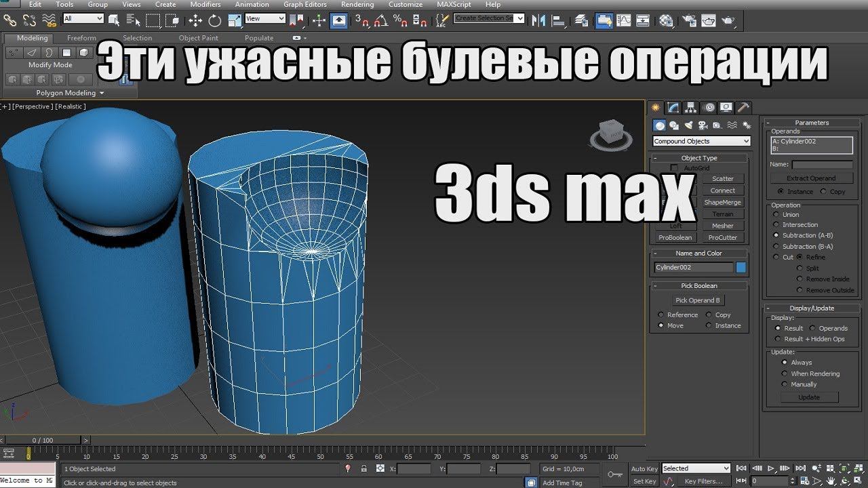Image resolution: width=868 pixels, height=488 pixels.
Task: Click the Pick Operand B button
Action: pos(698,300)
